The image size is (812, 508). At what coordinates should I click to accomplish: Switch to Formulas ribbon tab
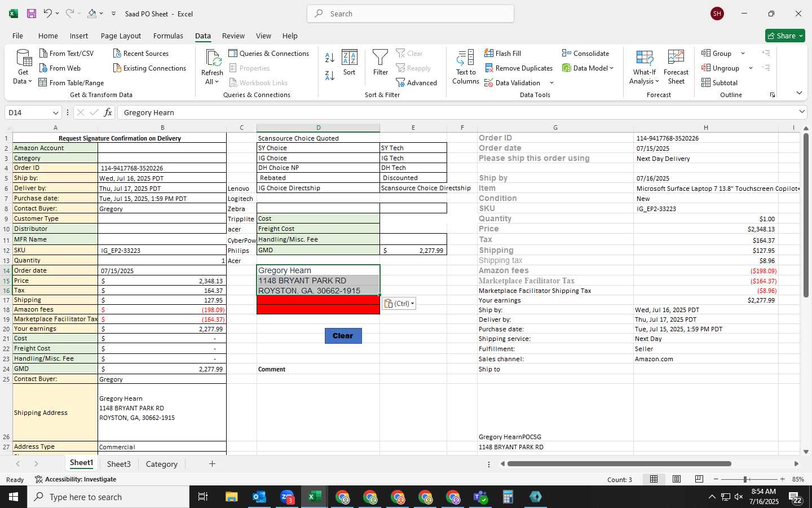point(168,36)
